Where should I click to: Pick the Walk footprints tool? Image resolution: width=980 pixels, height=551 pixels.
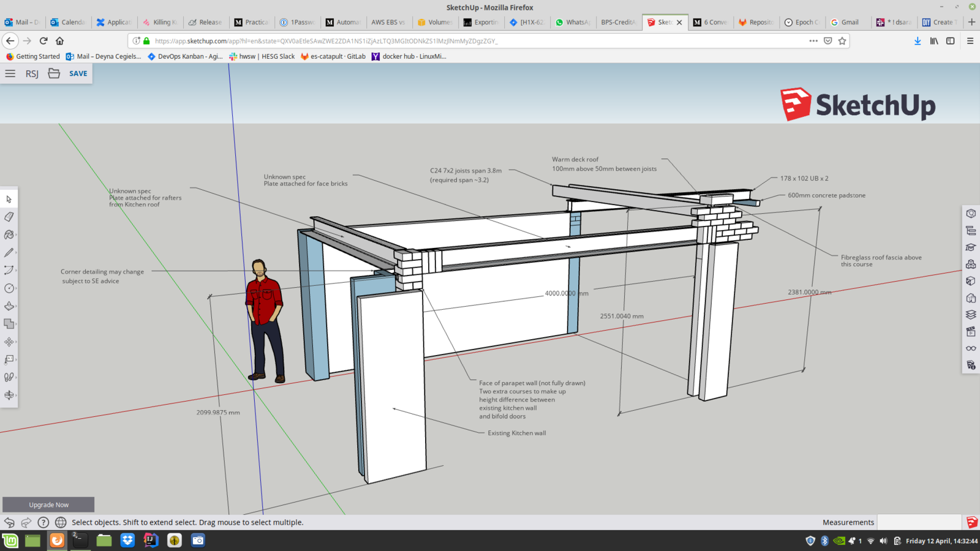tap(9, 377)
